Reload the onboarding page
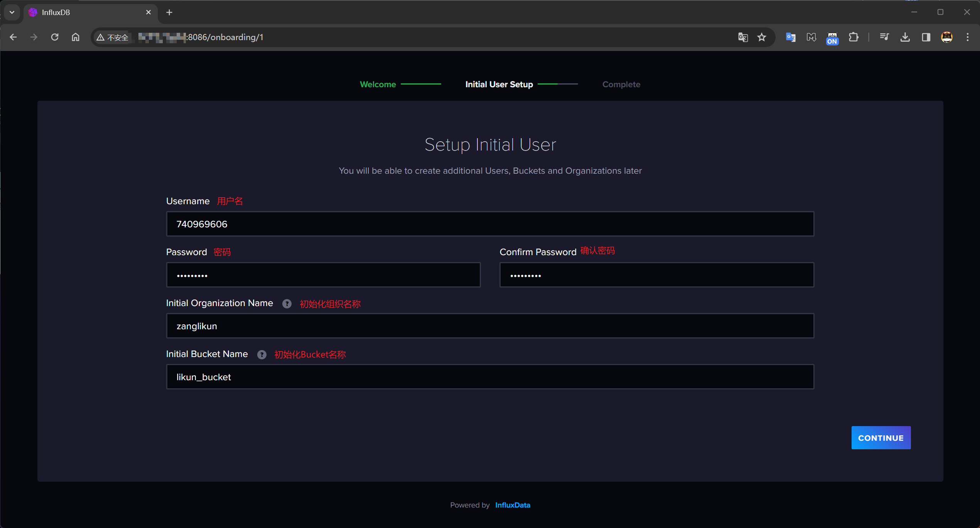Screen dimensions: 980x528 [55, 37]
